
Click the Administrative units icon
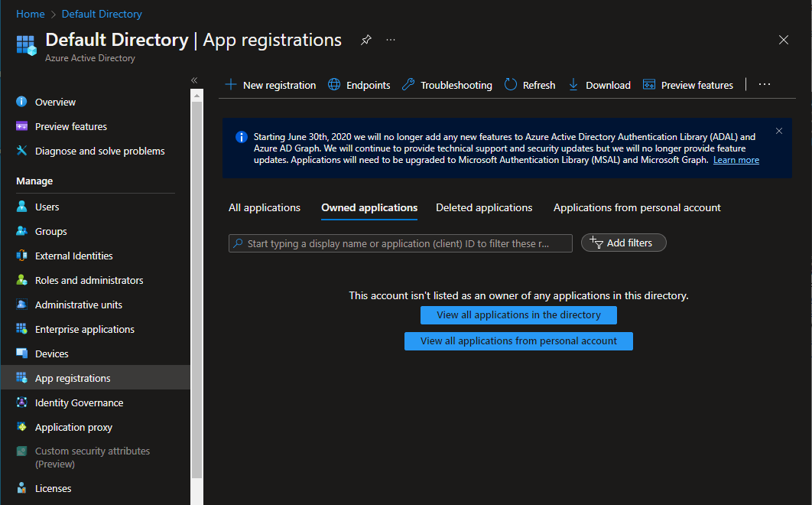click(x=21, y=305)
